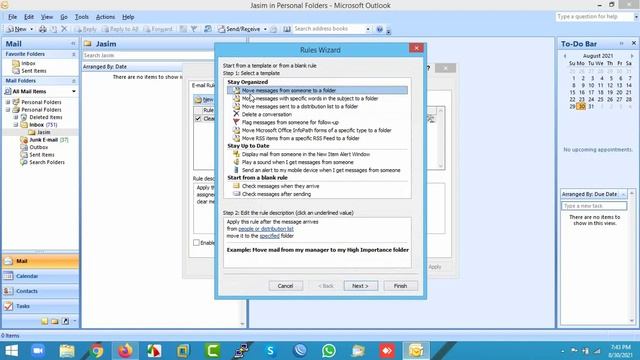Switch to Tasks in navigation pane

[x=40, y=306]
